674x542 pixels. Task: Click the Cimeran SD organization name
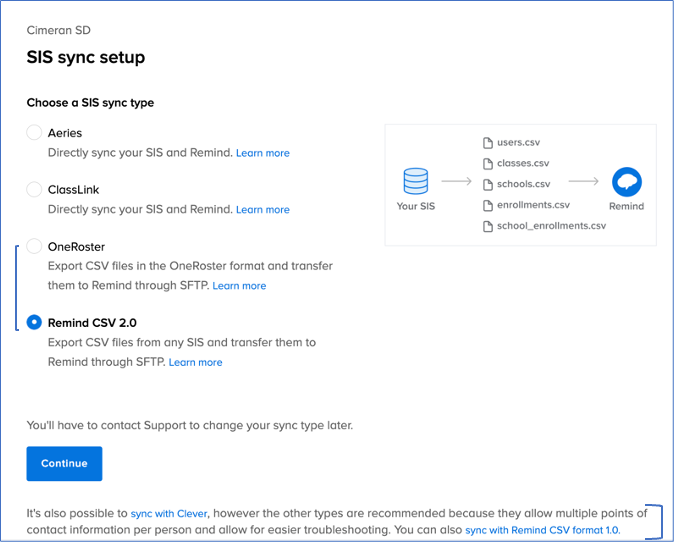coord(57,29)
